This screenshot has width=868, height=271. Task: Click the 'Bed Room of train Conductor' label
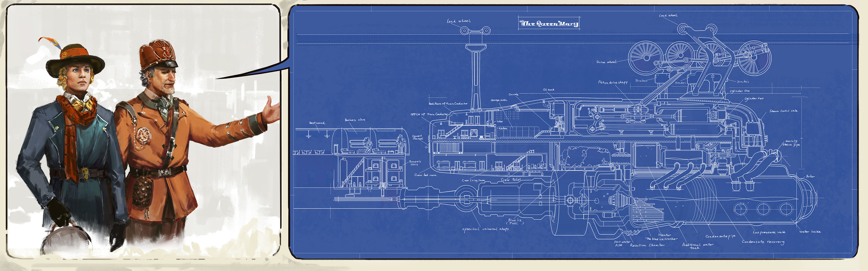448,104
